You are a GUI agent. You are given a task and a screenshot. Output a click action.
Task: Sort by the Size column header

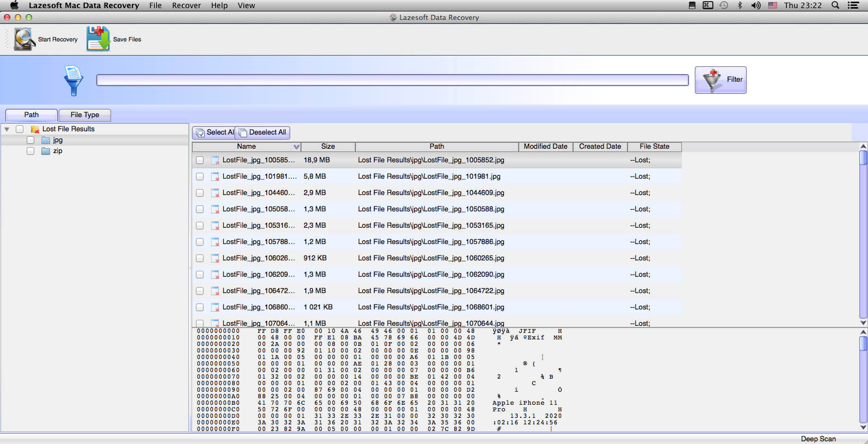tap(328, 147)
